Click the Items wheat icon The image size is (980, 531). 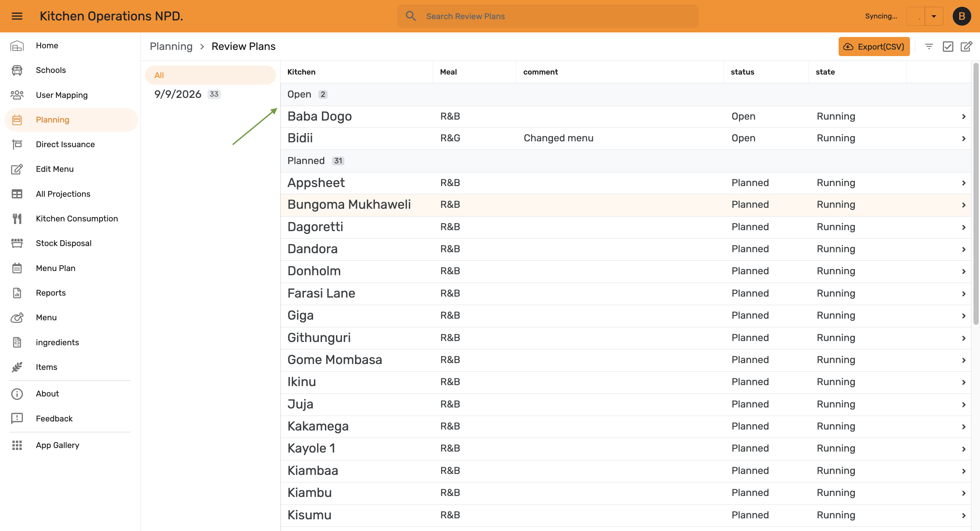(x=17, y=367)
